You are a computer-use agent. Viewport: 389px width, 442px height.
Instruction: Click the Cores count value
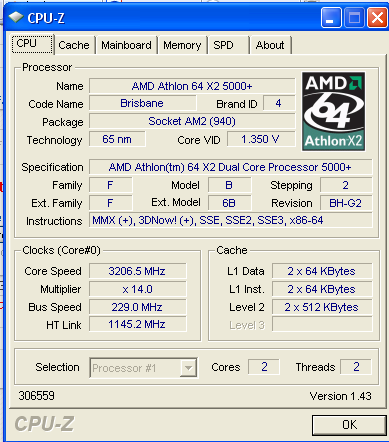(x=264, y=367)
